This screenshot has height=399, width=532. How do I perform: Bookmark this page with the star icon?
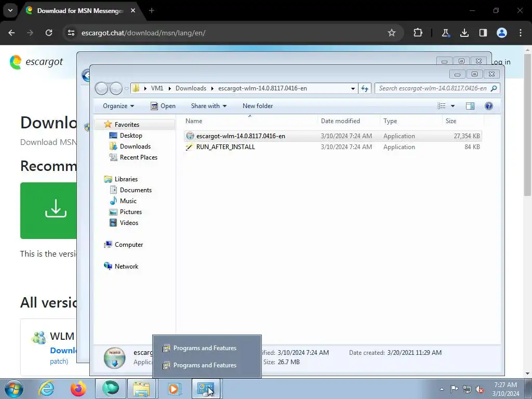392,33
